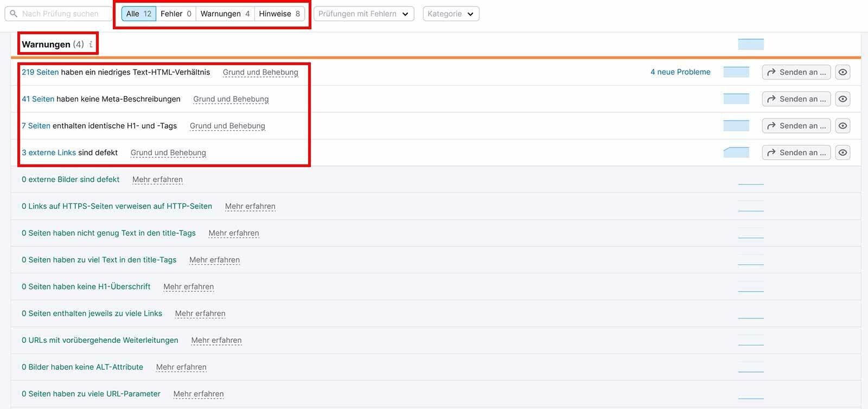
Task: Show 'Grund und Behebung' for identische H1 tags
Action: point(227,126)
